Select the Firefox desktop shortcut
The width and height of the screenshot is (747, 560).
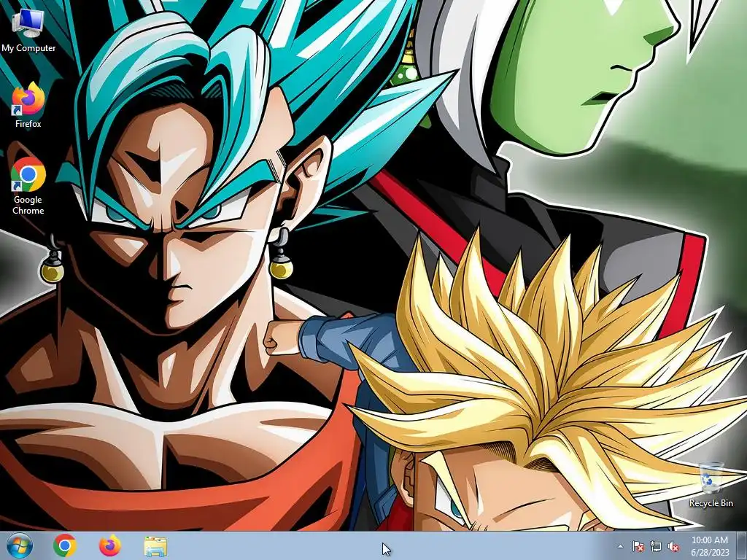point(28,106)
